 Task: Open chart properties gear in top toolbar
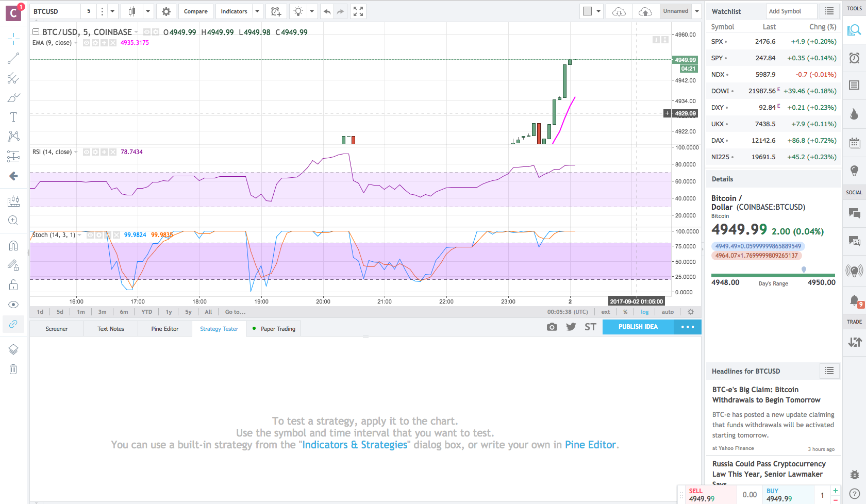point(166,11)
